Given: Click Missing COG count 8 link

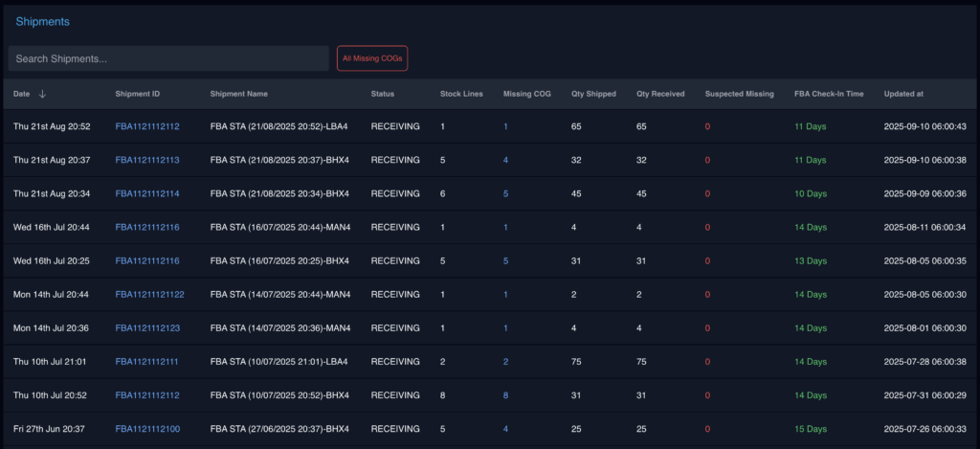Looking at the screenshot, I should pyautogui.click(x=505, y=395).
